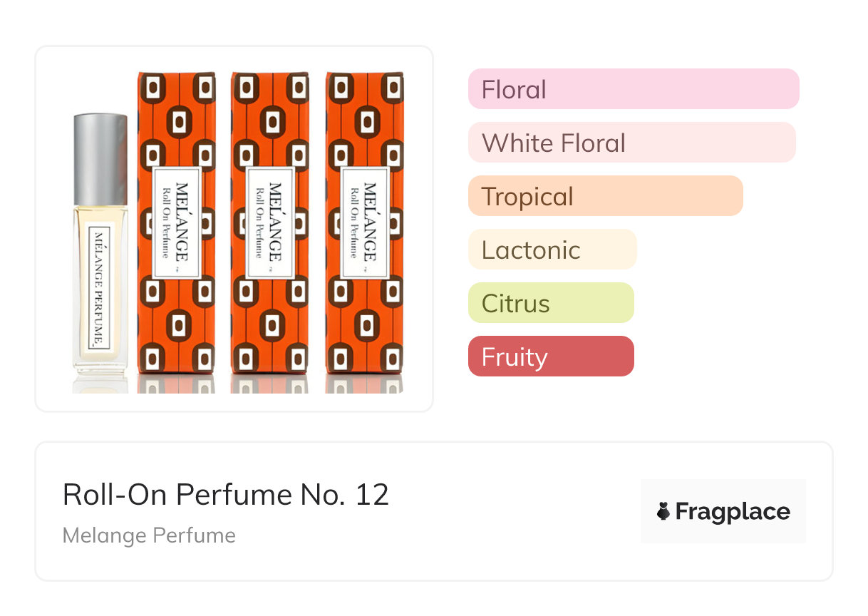The image size is (868, 616).
Task: Click the white label on middle orange box
Action: click(269, 222)
